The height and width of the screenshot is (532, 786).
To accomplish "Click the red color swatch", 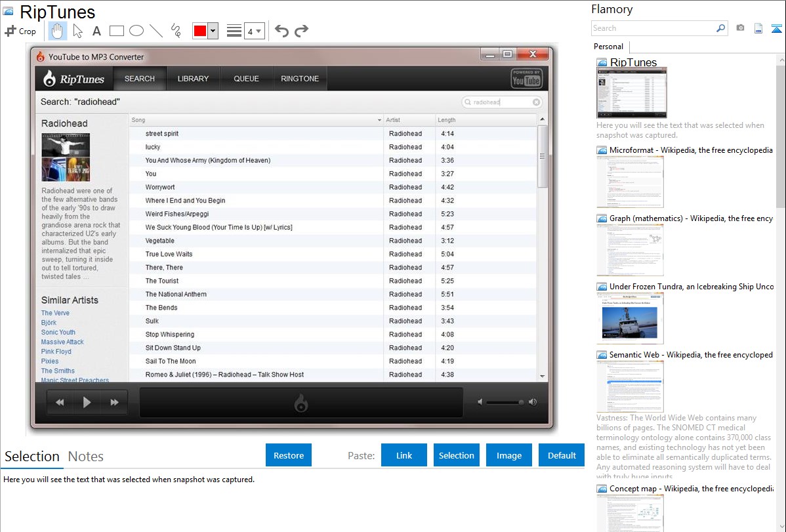I will coord(199,31).
